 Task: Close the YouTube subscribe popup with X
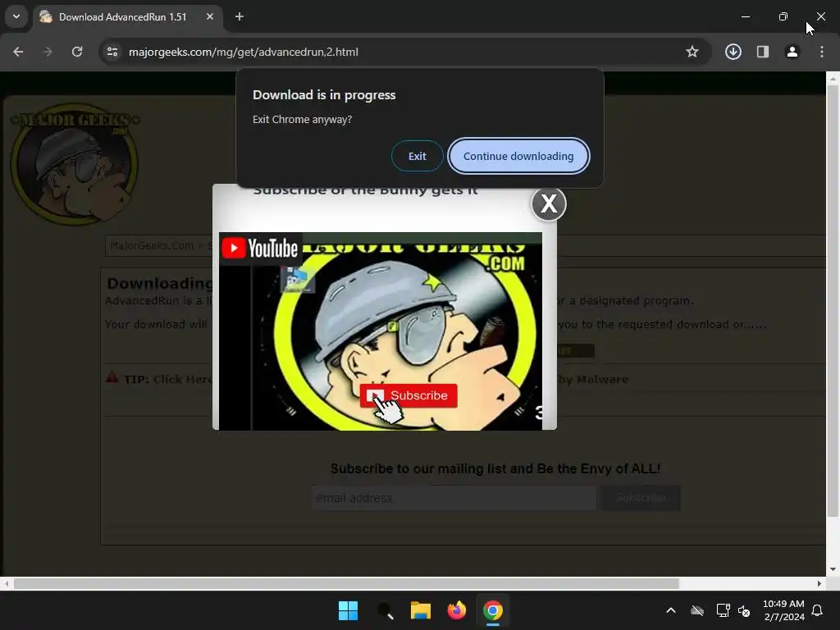(x=549, y=203)
